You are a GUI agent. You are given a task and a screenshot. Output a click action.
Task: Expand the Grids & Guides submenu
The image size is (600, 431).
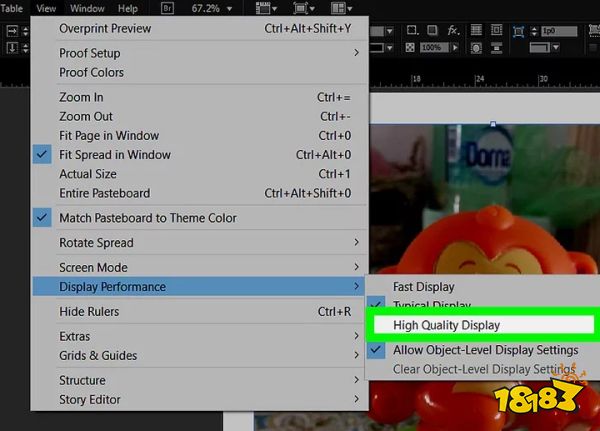pos(199,355)
